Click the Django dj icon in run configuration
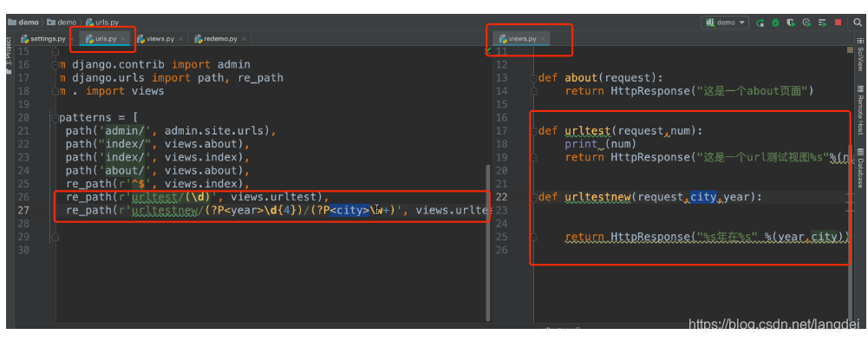 point(710,23)
